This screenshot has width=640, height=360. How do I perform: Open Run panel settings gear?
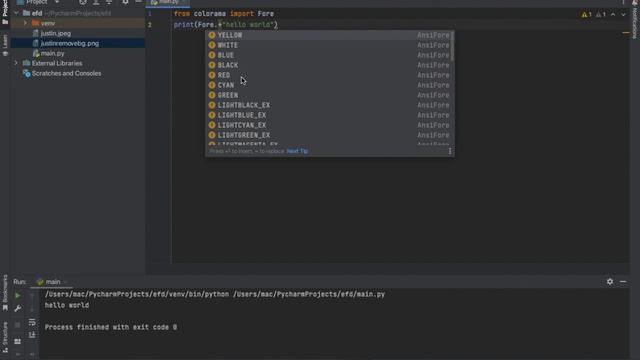point(610,282)
